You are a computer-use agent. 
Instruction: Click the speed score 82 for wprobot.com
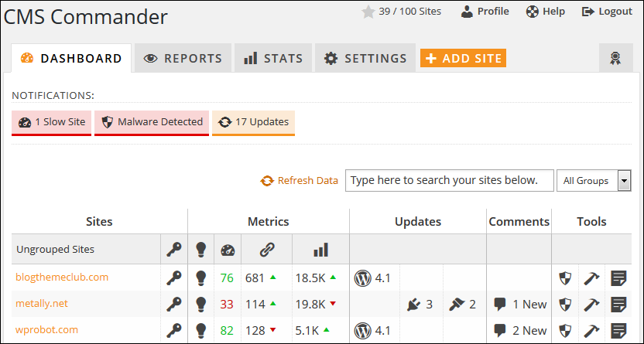tap(227, 330)
